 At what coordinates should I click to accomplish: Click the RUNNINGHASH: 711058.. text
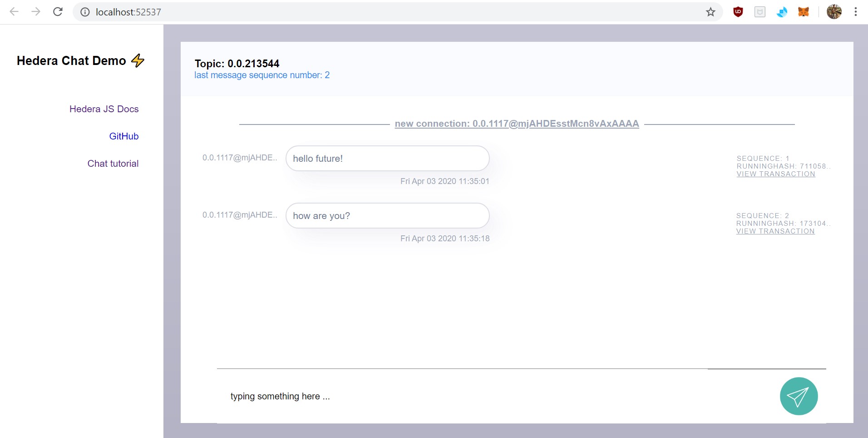click(x=784, y=166)
